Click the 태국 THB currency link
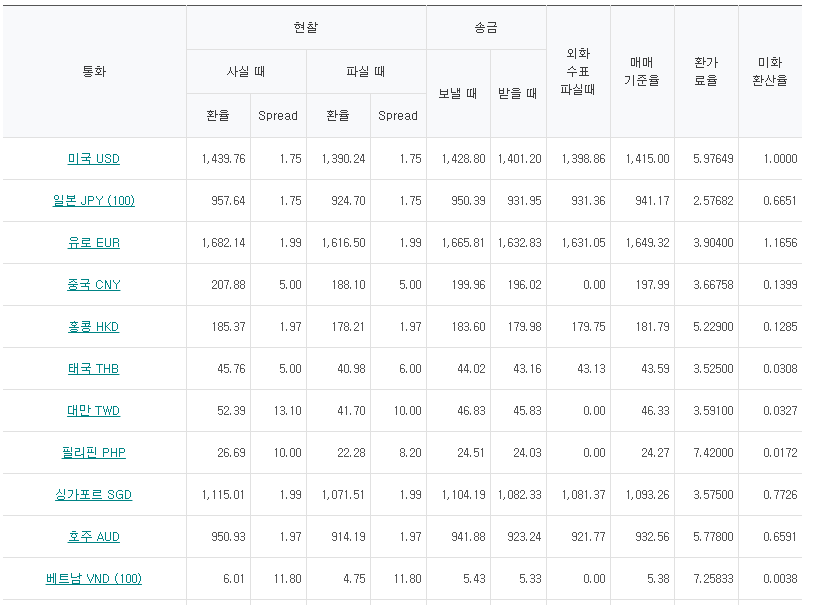The image size is (813, 605). tap(93, 369)
